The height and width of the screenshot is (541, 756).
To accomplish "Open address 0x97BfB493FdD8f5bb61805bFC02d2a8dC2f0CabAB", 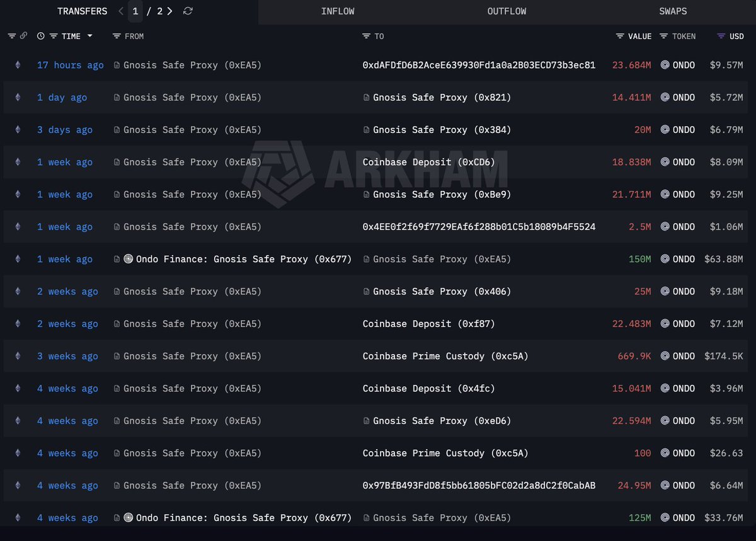I will click(x=479, y=486).
